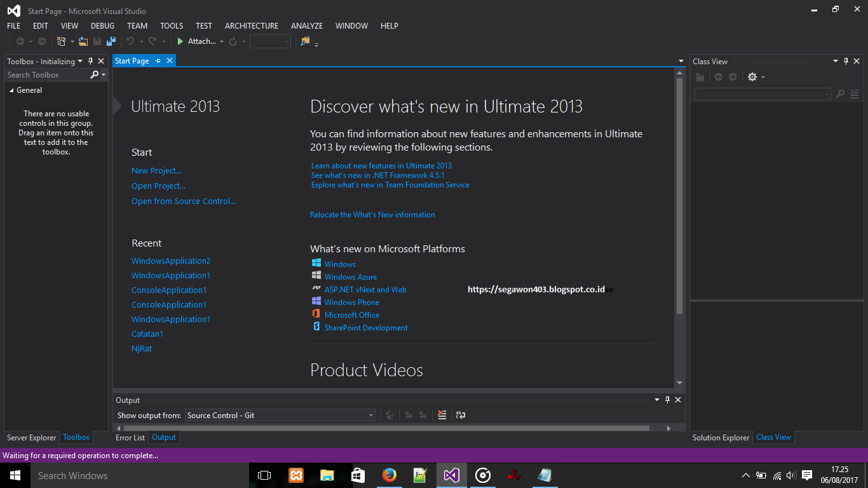Click the Start Page vertical scrollbar
This screenshot has height=488, width=868.
[680, 196]
